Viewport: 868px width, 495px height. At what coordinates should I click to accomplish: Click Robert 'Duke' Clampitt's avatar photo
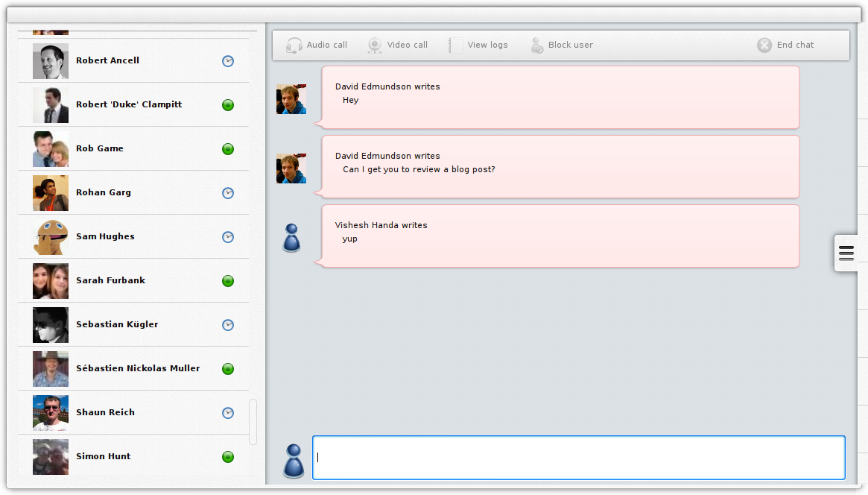coord(51,104)
